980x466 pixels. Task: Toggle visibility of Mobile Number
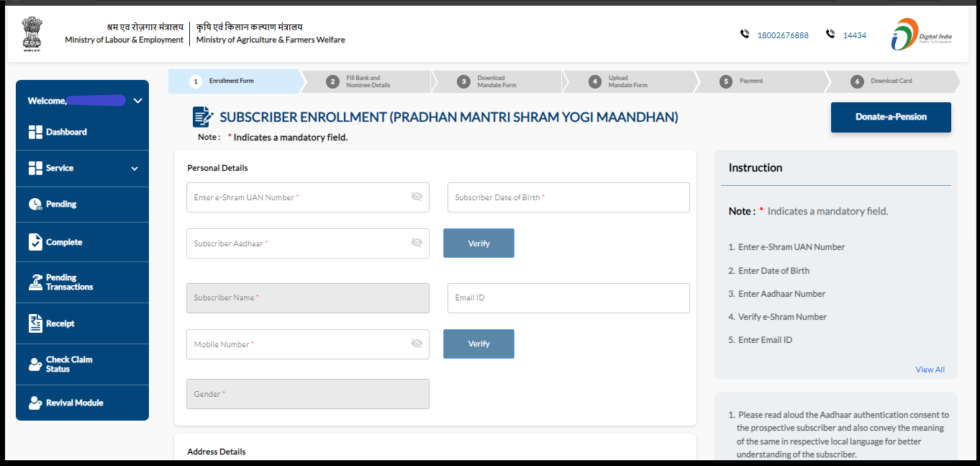[x=417, y=344]
